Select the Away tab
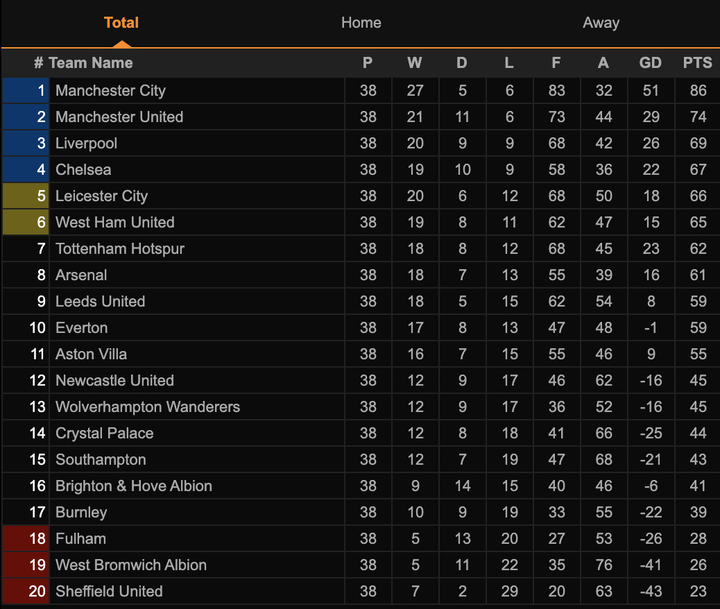Viewport: 720px width, 609px height. pyautogui.click(x=601, y=22)
